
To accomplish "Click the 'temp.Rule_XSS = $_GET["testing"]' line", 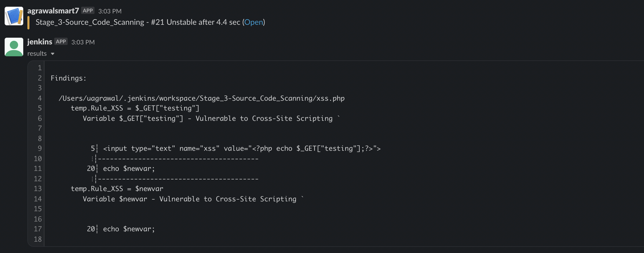I will tap(135, 108).
